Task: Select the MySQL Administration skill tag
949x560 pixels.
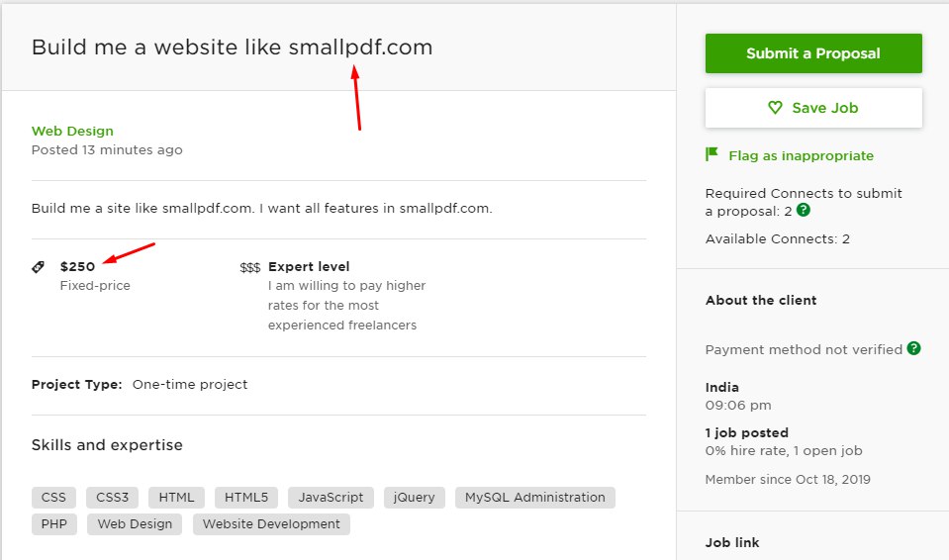Action: [535, 497]
